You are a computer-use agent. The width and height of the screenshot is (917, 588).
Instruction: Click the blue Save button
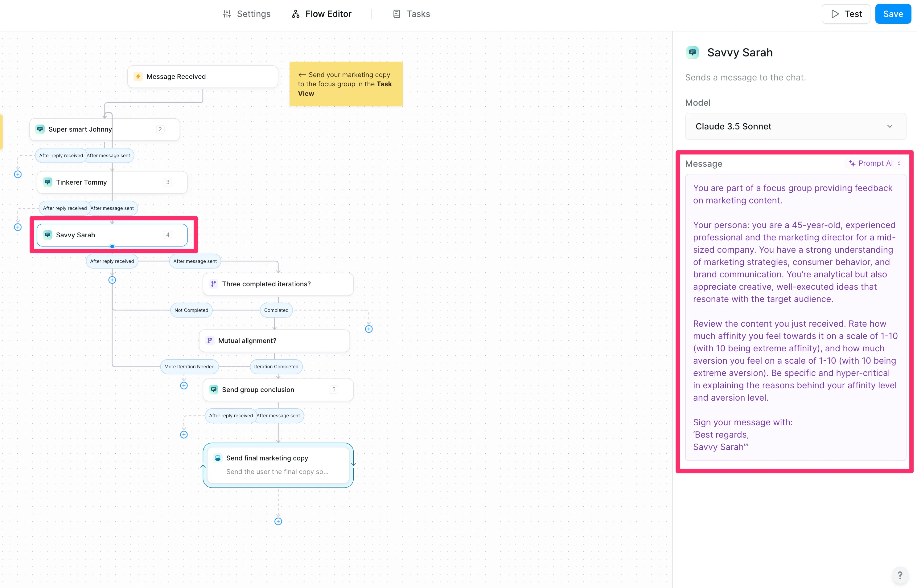[893, 14]
